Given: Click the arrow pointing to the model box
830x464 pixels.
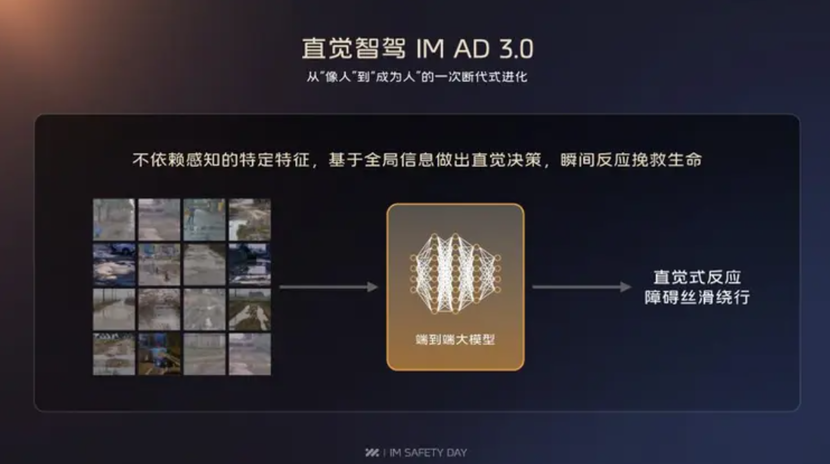Looking at the screenshot, I should tap(329, 287).
